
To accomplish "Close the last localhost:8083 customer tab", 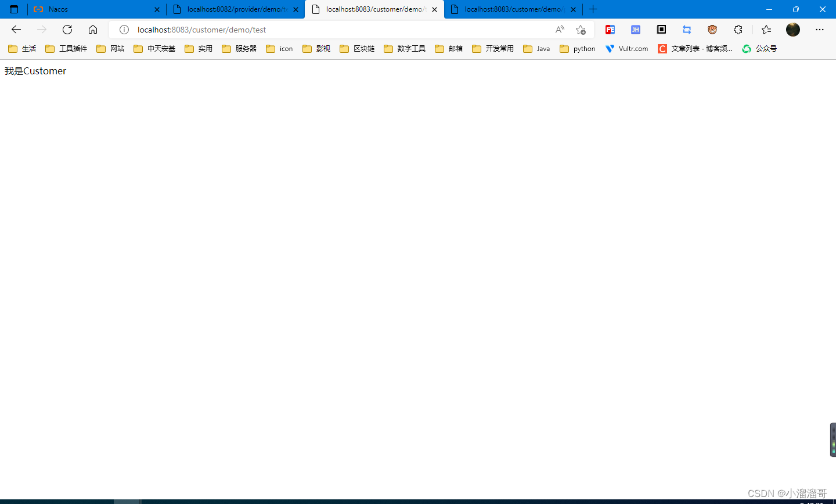I will (573, 9).
